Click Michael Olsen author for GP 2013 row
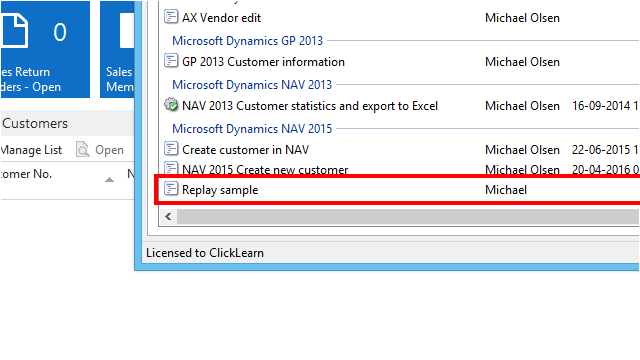 click(522, 62)
